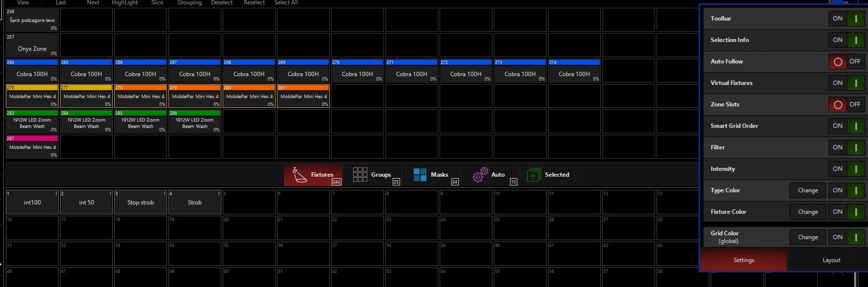
Task: Click the Last toolbar button
Action: click(x=61, y=2)
